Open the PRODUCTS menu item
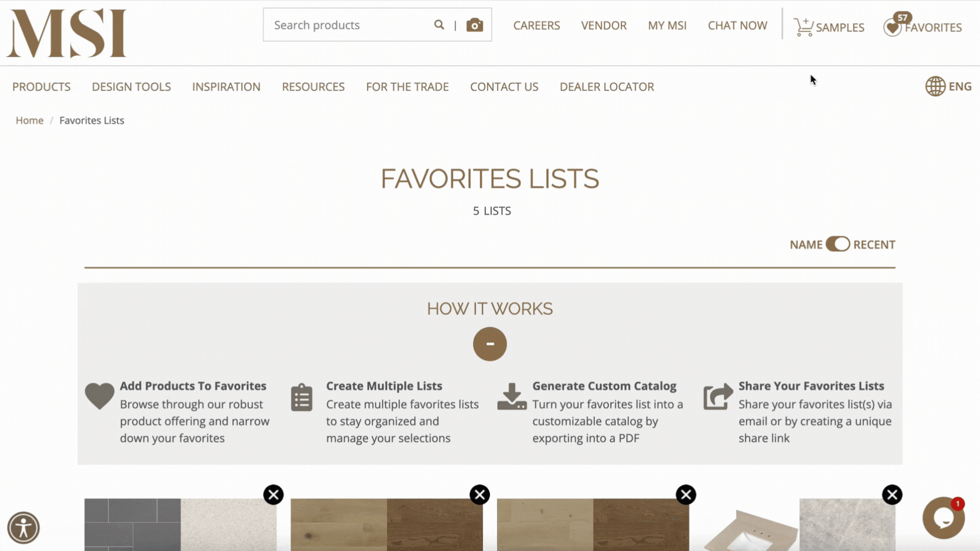The image size is (980, 551). tap(41, 86)
